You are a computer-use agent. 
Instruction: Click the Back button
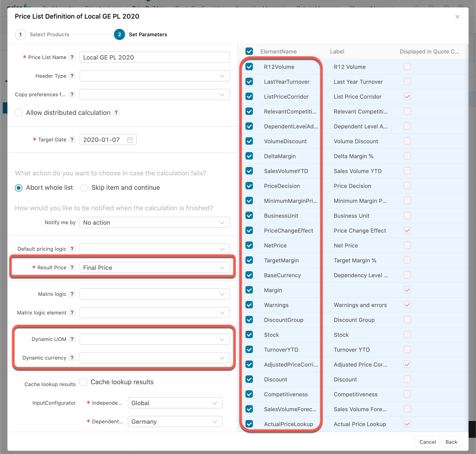(x=451, y=441)
